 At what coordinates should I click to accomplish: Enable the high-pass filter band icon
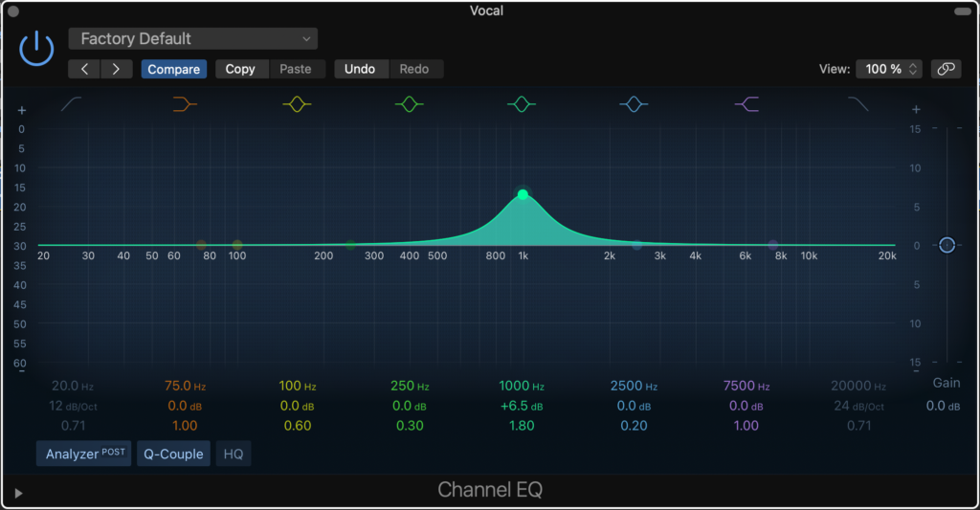(x=71, y=103)
